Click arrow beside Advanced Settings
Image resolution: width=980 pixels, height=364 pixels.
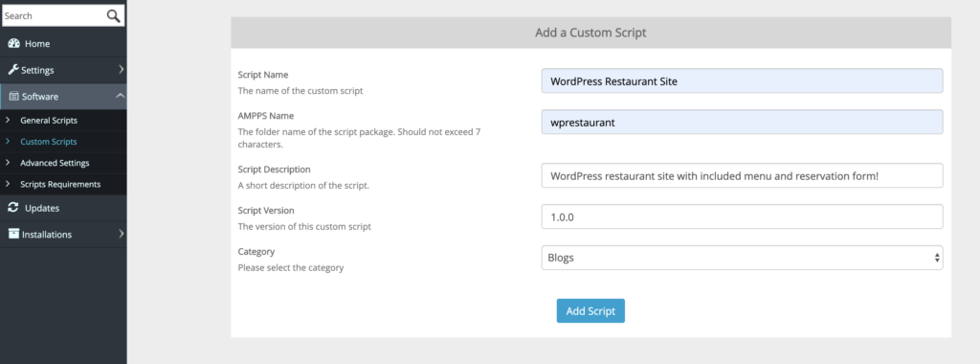(x=8, y=163)
